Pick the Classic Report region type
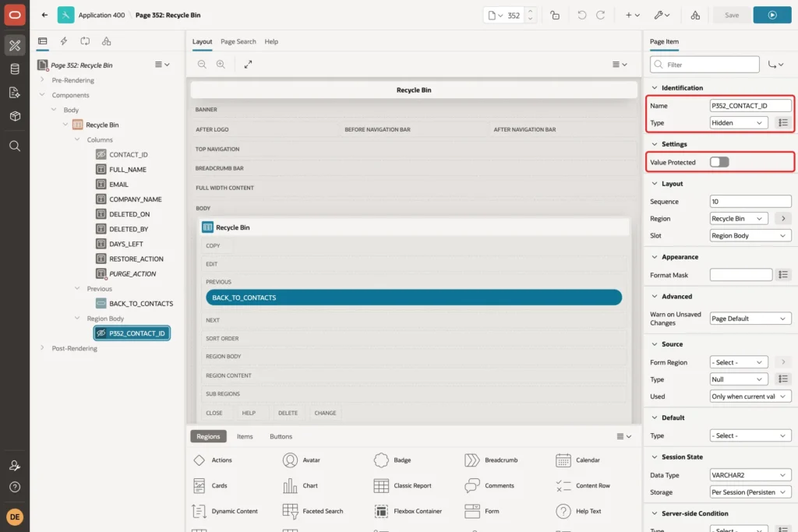 click(x=403, y=485)
